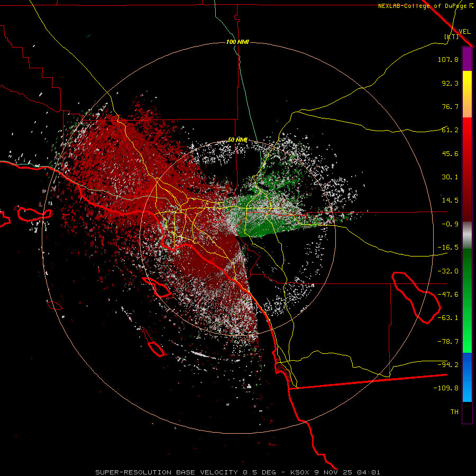Image resolution: width=476 pixels, height=476 pixels.
Task: Click the 76.7 legend value
Action: click(450, 106)
